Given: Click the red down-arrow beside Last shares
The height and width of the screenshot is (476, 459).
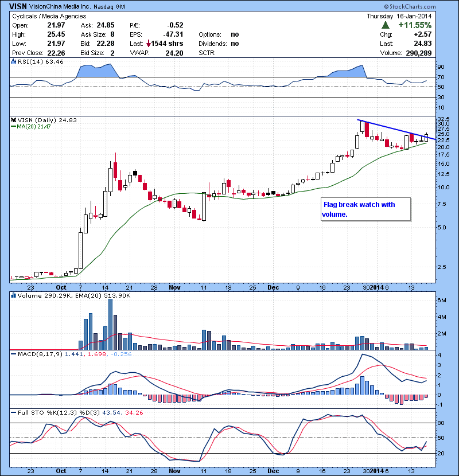Looking at the screenshot, I should tap(148, 44).
